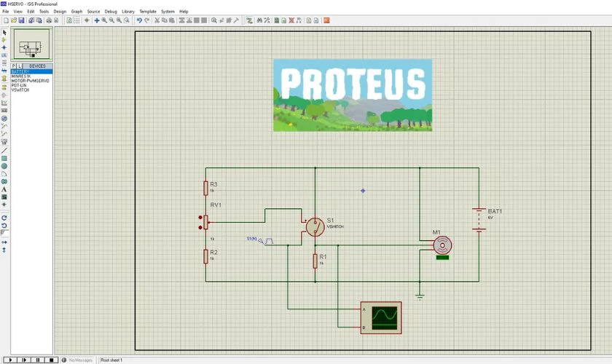The height and width of the screenshot is (364, 612).
Task: Select the Terminals tool
Action: tap(4, 87)
